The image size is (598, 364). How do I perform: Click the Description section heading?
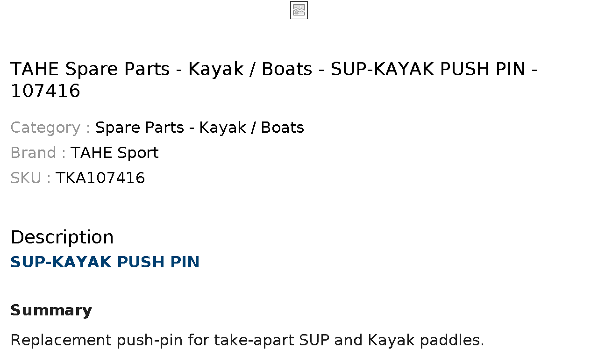coord(62,237)
